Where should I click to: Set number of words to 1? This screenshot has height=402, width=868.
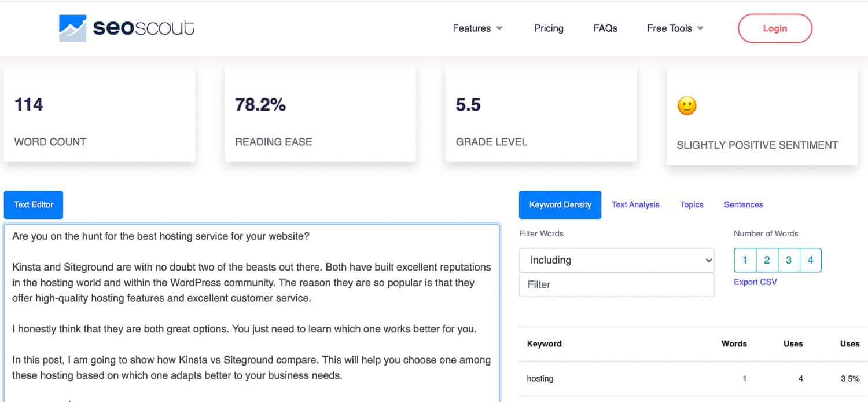point(745,260)
